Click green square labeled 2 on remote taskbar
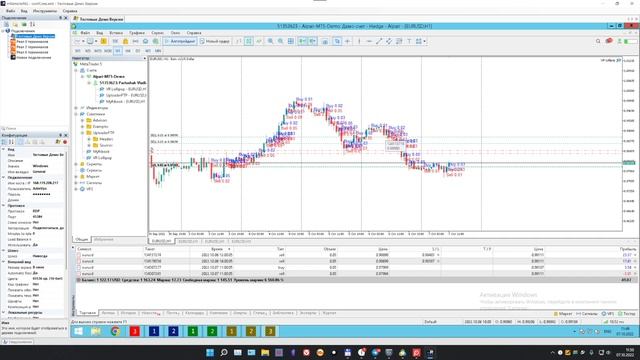 click(x=212, y=331)
